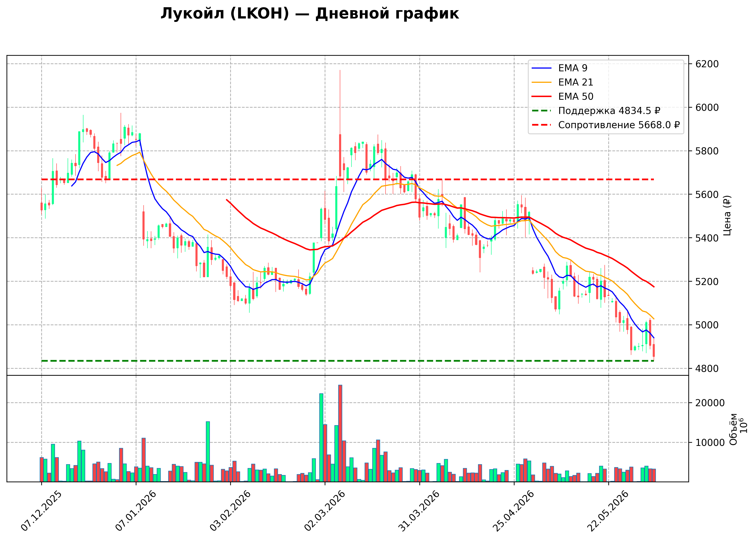The image size is (756, 540).
Task: Select the "EMA 9" legend label
Action: 573,68
